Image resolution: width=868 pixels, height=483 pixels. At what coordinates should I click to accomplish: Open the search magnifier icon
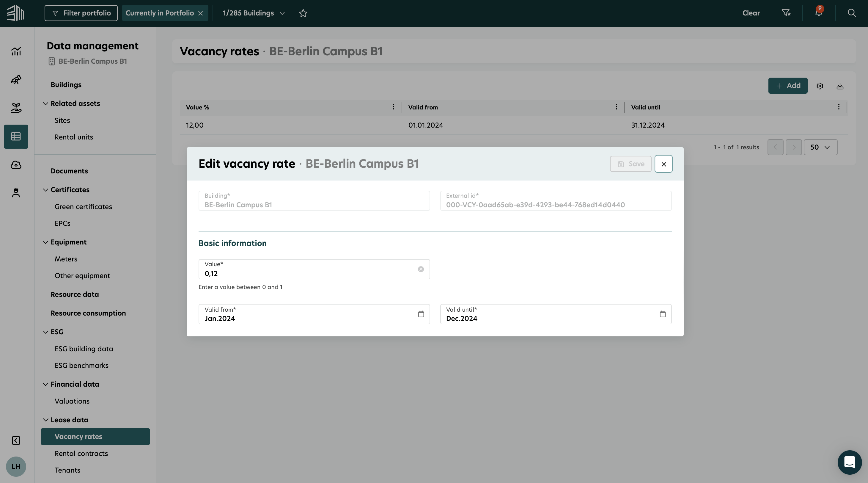click(851, 13)
